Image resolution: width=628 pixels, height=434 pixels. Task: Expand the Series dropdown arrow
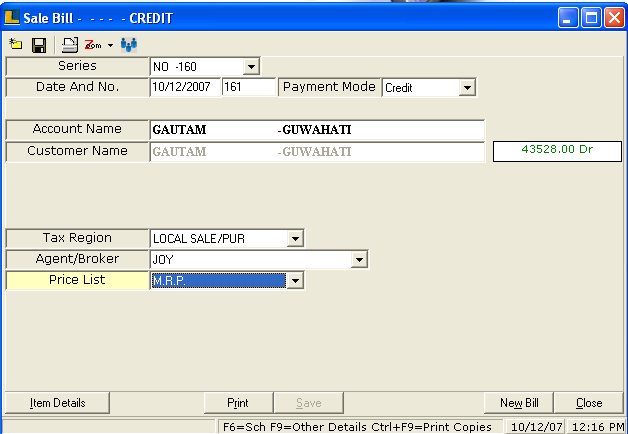(x=251, y=66)
